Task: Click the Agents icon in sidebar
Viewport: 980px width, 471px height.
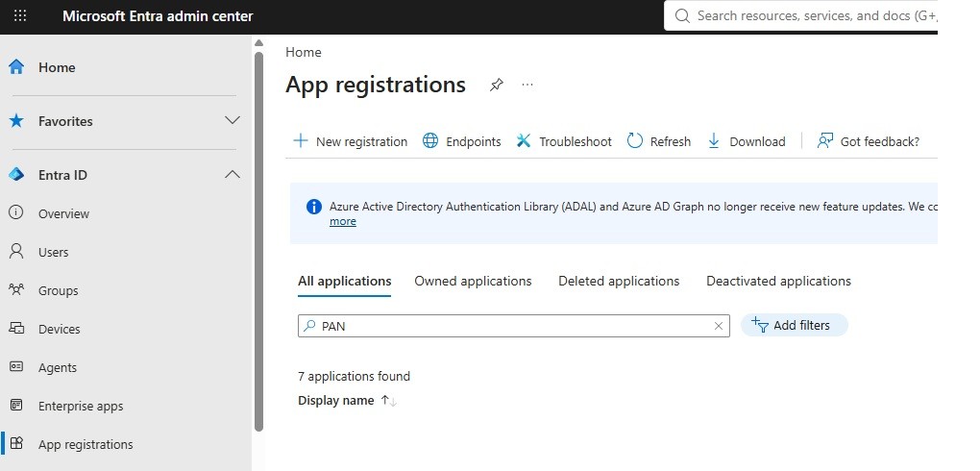Action: click(16, 366)
